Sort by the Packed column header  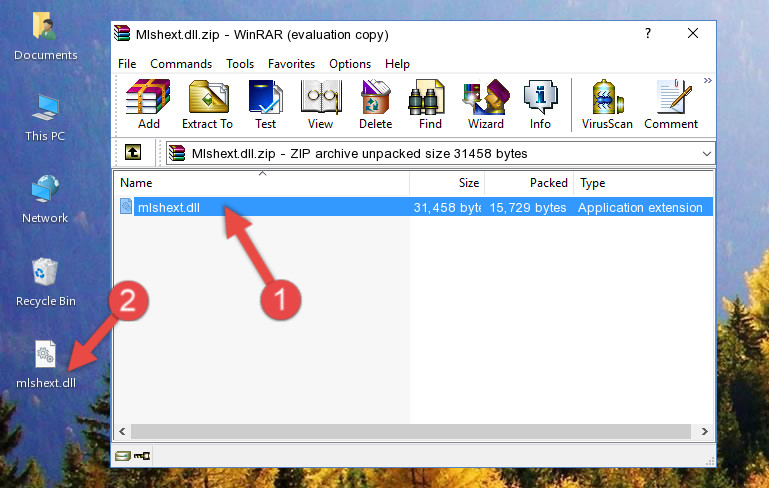tap(529, 183)
